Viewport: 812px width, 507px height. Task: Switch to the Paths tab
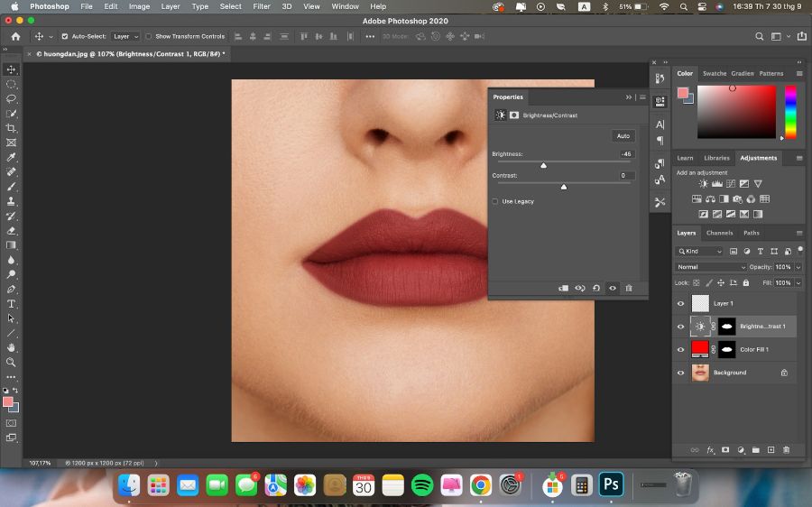pos(752,233)
